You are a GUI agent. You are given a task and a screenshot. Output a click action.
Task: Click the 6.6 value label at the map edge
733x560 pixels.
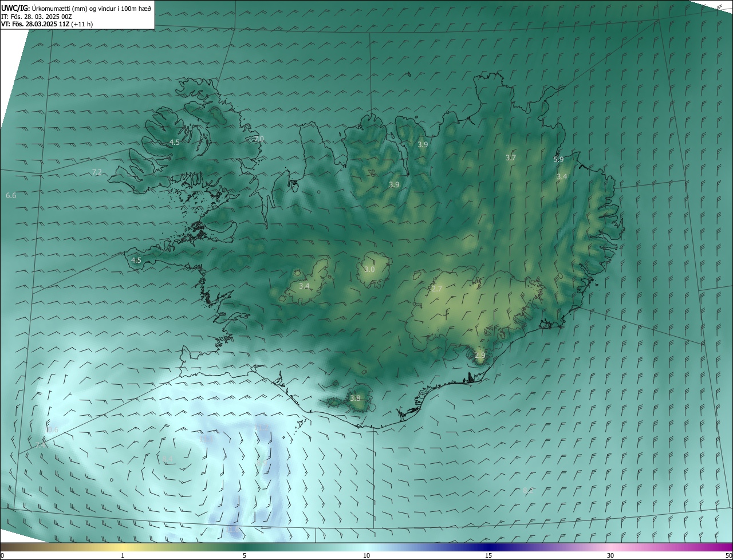point(11,196)
